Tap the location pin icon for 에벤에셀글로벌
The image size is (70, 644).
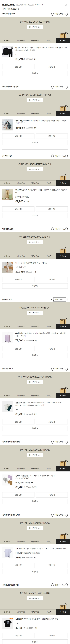pyautogui.click(x=53, y=229)
